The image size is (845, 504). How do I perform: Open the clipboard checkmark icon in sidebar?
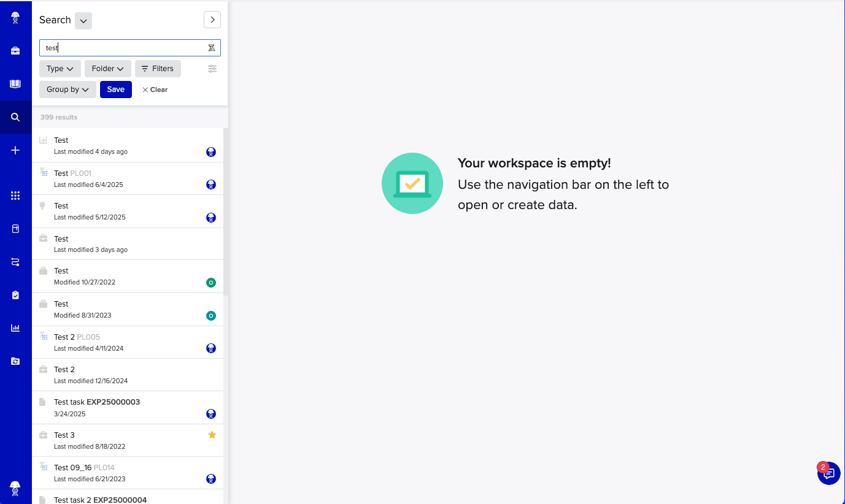[x=15, y=295]
